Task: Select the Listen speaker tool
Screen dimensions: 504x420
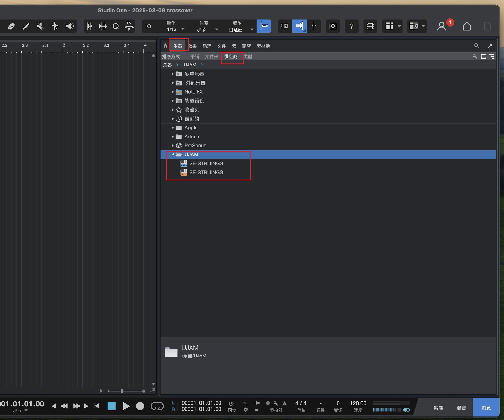Action: coord(70,26)
